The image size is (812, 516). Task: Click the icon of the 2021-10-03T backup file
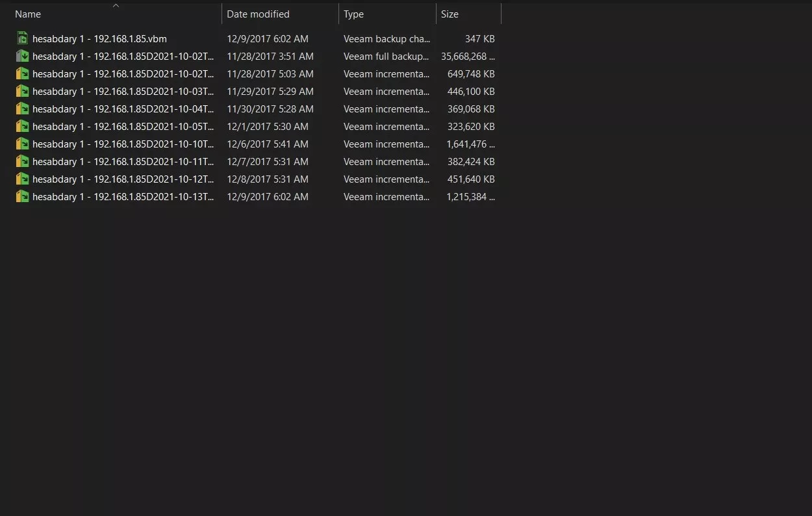(23, 92)
